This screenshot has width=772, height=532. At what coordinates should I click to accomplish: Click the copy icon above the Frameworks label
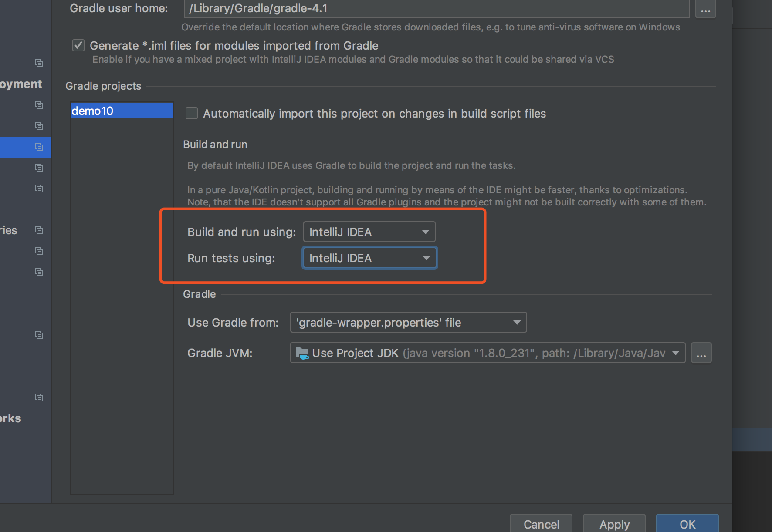click(38, 397)
